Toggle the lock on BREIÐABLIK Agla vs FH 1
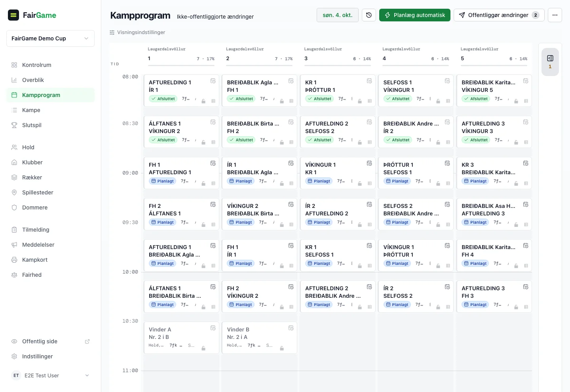Image resolution: width=570 pixels, height=392 pixels. [282, 101]
